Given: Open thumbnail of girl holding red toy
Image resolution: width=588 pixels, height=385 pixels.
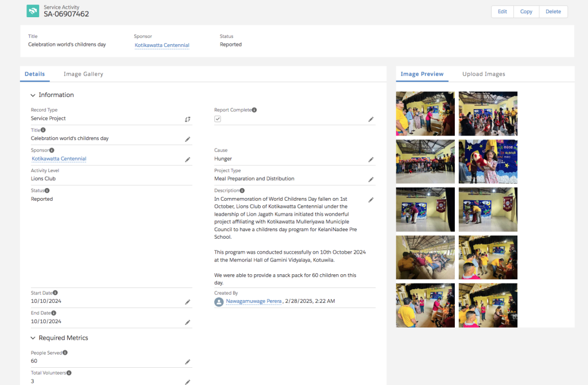Looking at the screenshot, I should tap(488, 162).
